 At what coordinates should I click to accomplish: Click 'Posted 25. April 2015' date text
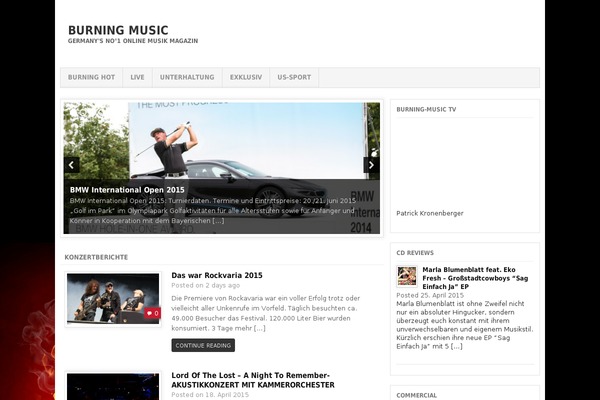click(430, 296)
